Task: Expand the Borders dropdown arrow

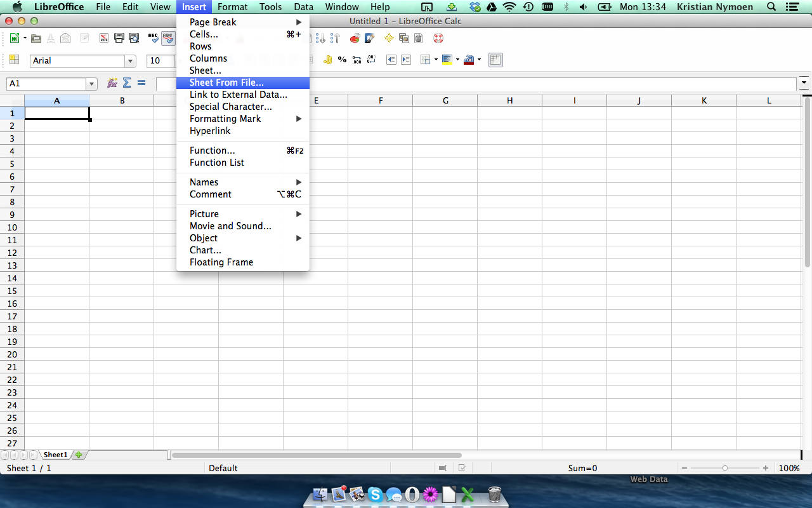Action: click(436, 60)
